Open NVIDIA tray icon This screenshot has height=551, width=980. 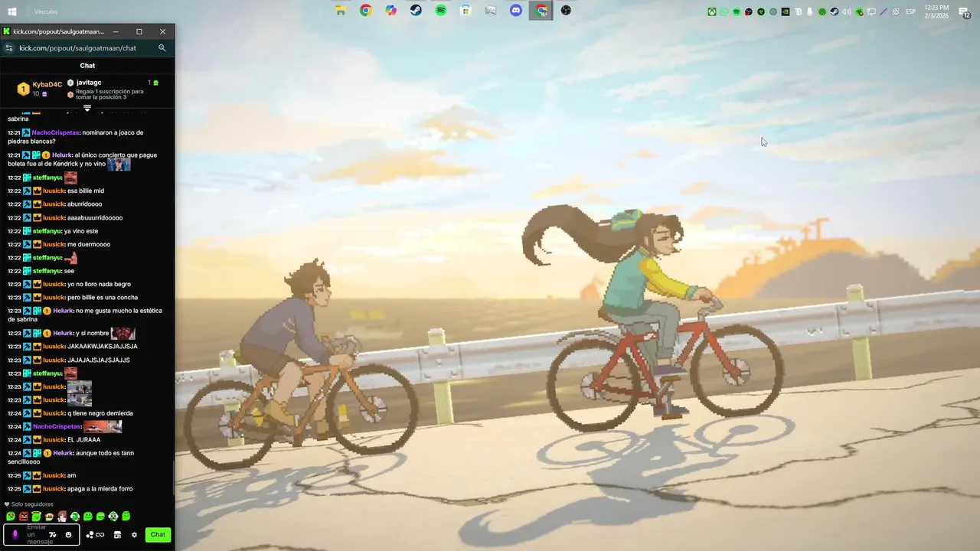pyautogui.click(x=786, y=11)
